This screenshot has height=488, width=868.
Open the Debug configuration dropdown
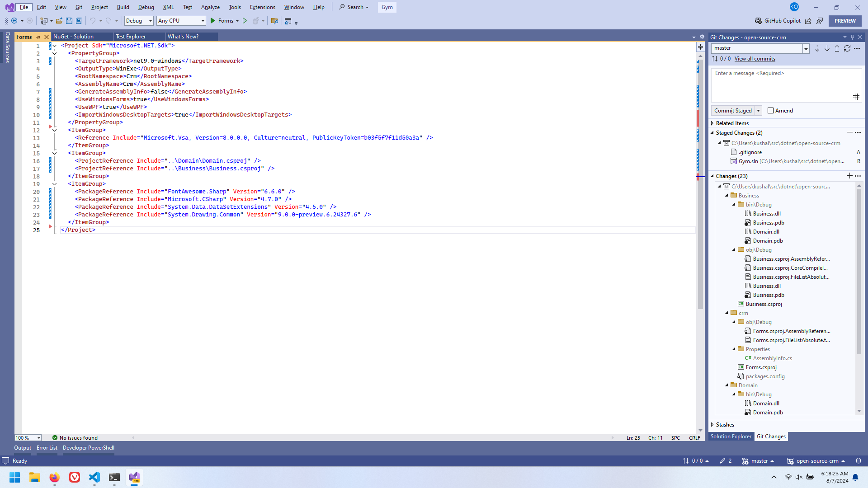[x=139, y=21]
